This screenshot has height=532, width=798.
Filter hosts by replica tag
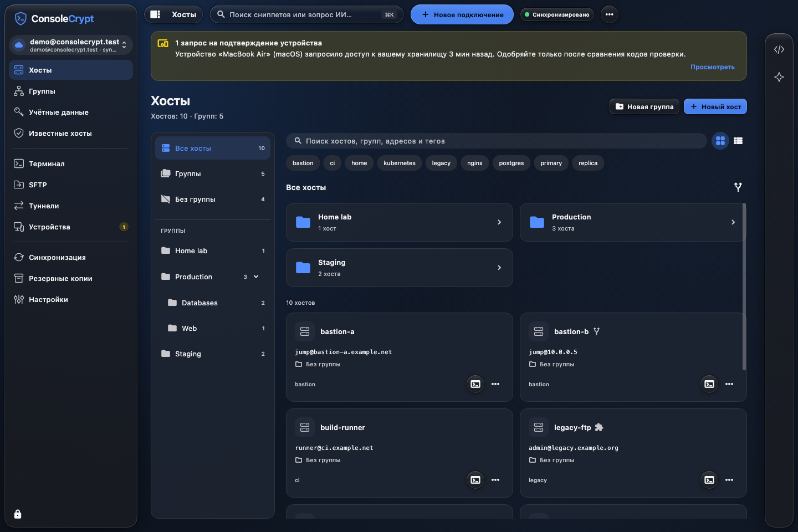[588, 163]
